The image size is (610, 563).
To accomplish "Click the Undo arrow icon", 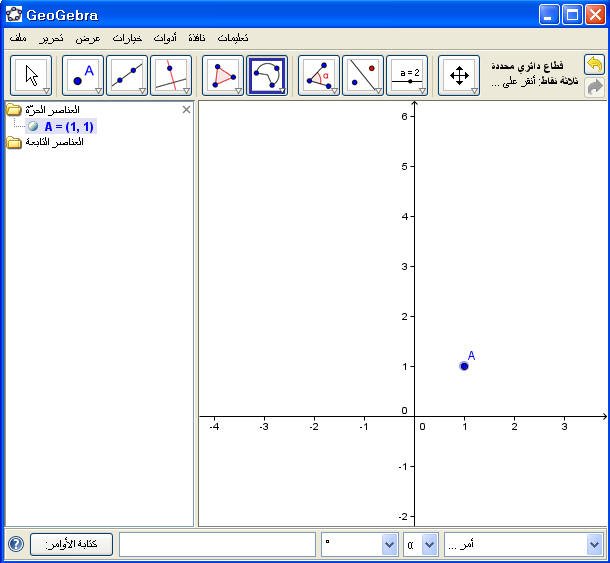I will tap(595, 65).
